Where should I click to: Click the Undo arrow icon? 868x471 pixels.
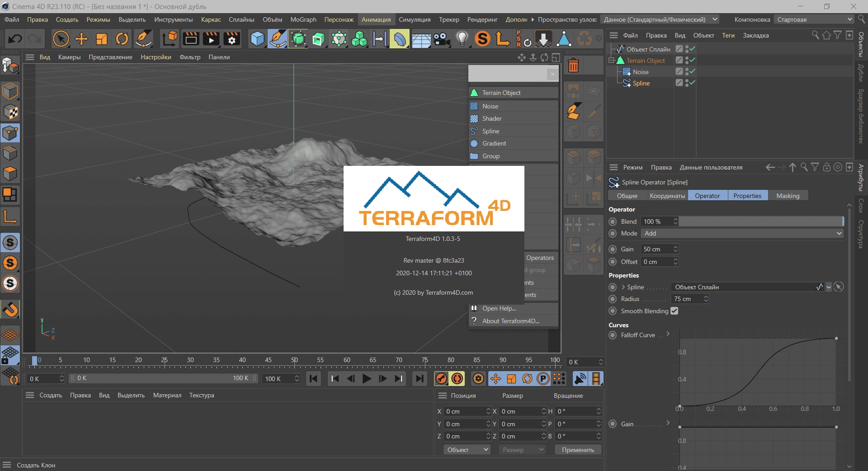point(15,39)
